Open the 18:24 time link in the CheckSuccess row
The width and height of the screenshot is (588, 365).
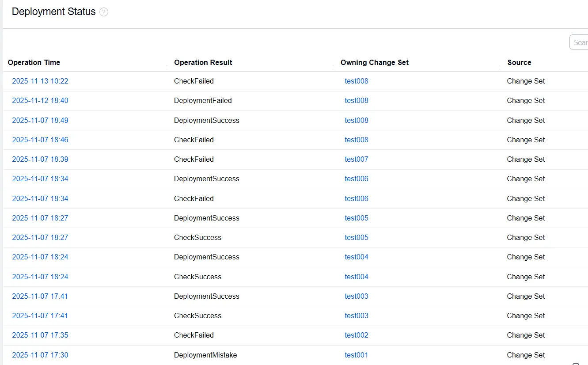(x=40, y=277)
